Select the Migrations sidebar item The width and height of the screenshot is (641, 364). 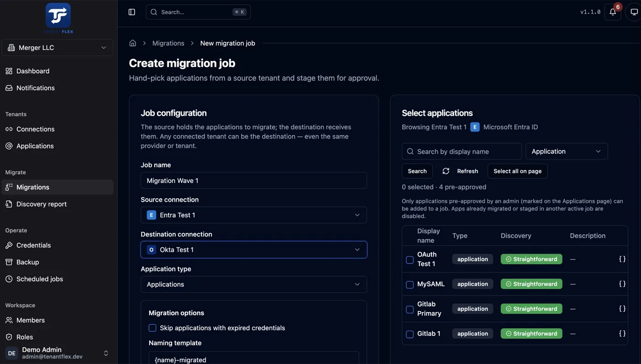click(58, 187)
